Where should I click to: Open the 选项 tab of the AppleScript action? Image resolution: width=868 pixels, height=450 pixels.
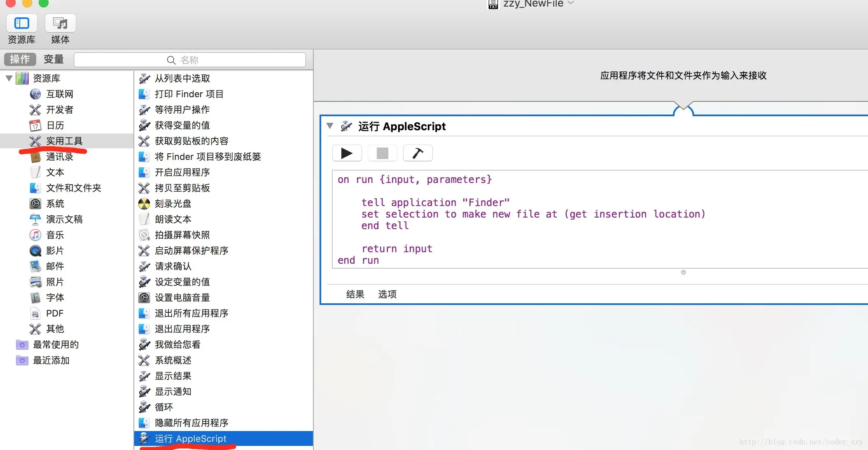tap(386, 294)
